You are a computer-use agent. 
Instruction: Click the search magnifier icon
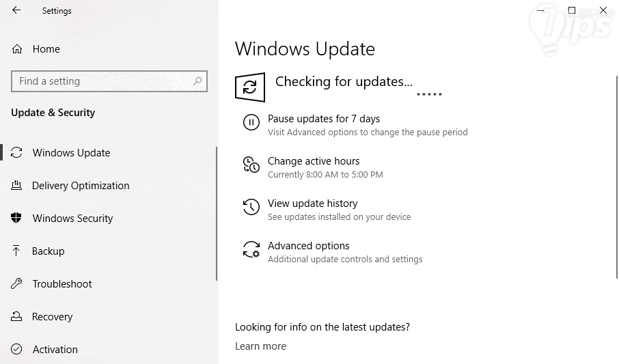198,81
